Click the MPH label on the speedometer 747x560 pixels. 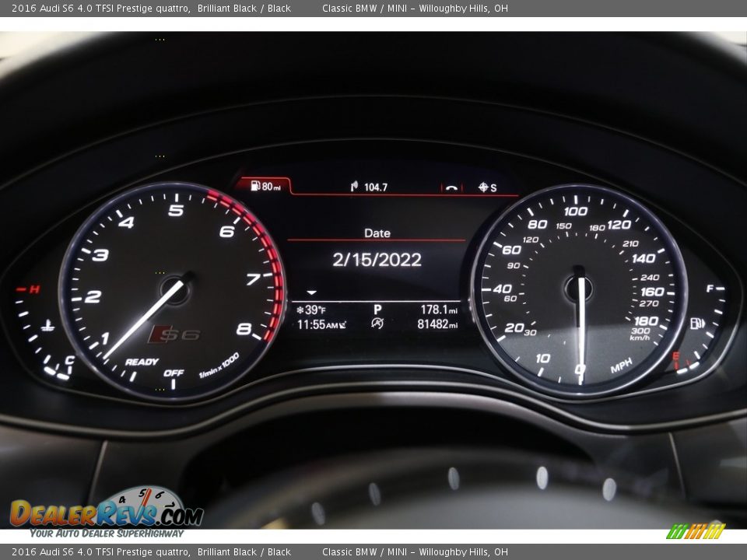pos(621,366)
